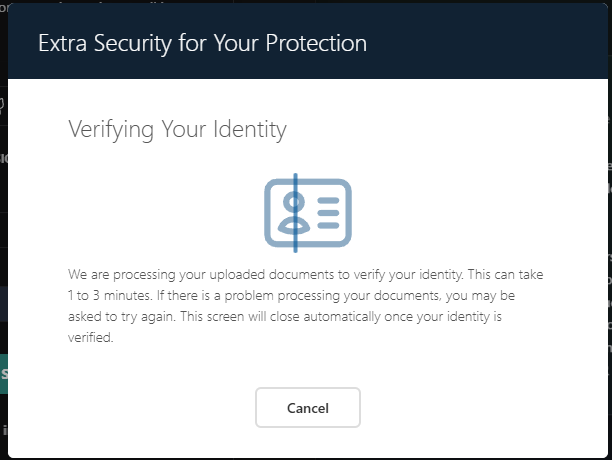Click the person silhouette in the ID icon
This screenshot has height=460, width=612.
pyautogui.click(x=293, y=211)
